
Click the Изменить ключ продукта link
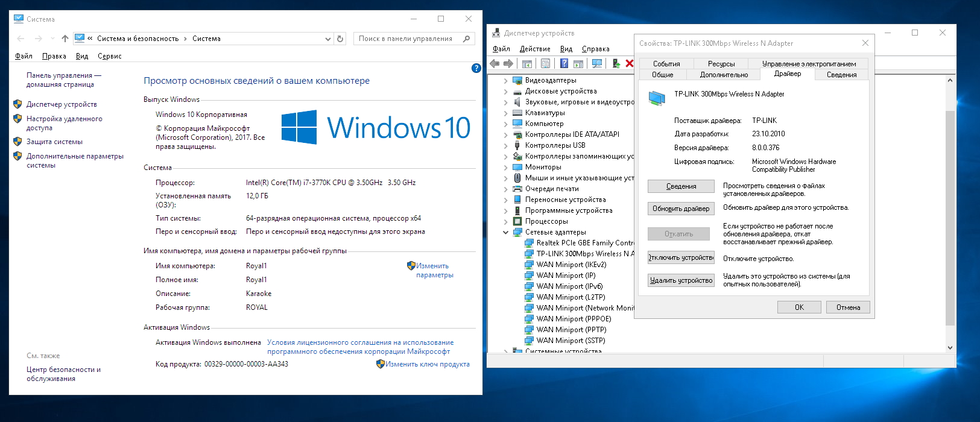click(x=428, y=364)
